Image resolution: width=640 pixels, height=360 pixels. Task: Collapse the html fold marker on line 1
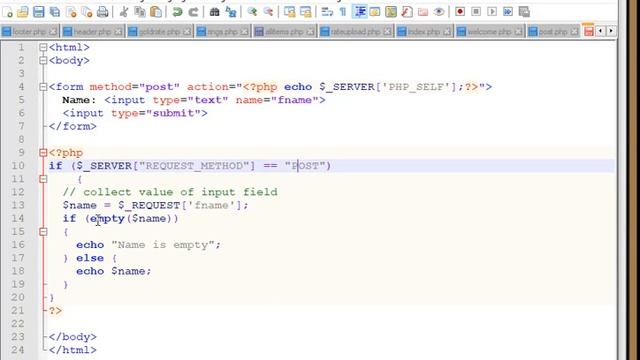pyautogui.click(x=43, y=47)
